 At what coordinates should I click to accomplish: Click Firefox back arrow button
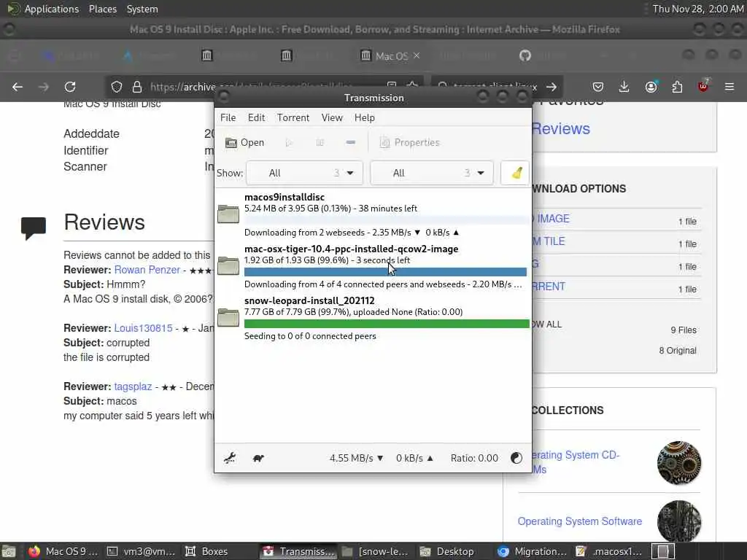[18, 87]
